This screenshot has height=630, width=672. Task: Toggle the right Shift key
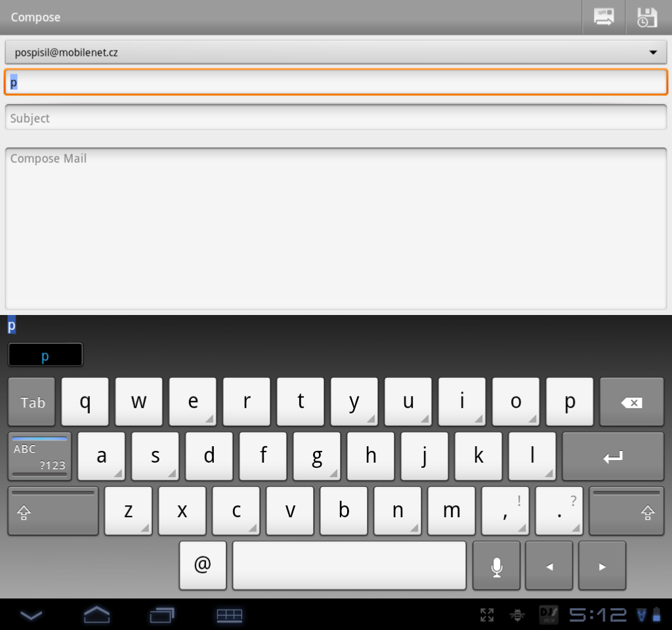pos(627,511)
